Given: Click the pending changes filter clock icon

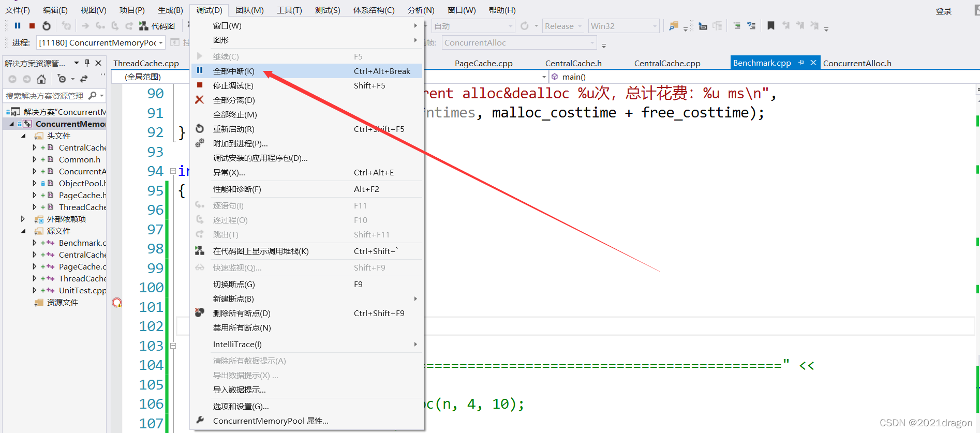Looking at the screenshot, I should 62,79.
